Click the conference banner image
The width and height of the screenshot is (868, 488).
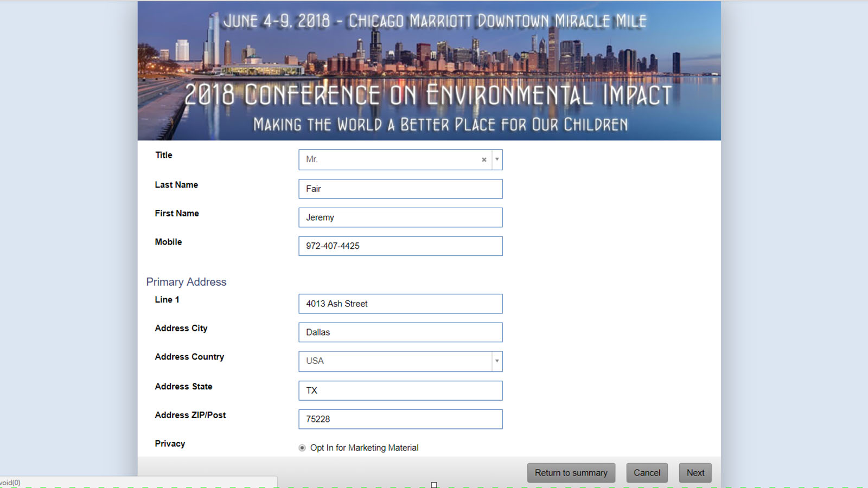pyautogui.click(x=429, y=70)
